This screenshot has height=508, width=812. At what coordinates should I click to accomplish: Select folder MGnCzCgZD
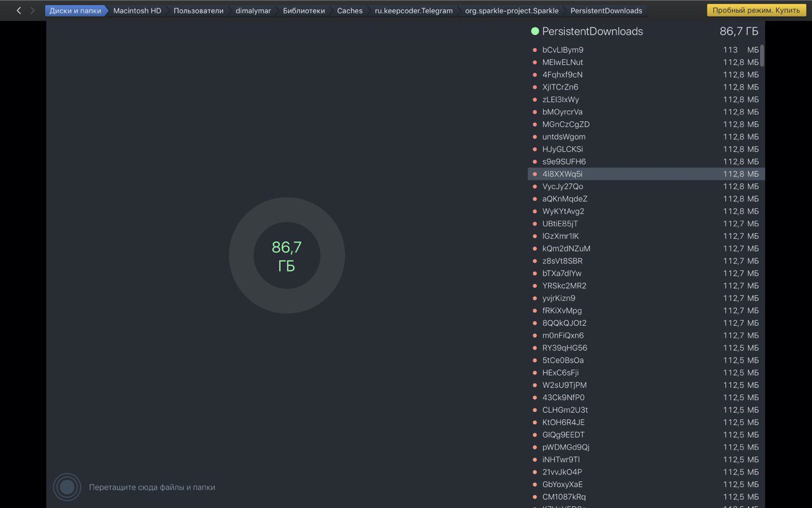click(646, 124)
